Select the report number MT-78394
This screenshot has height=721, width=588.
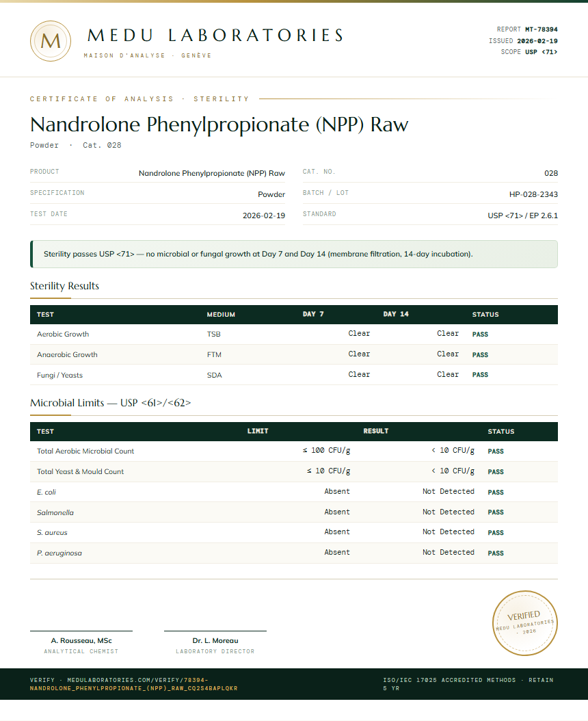click(541, 29)
